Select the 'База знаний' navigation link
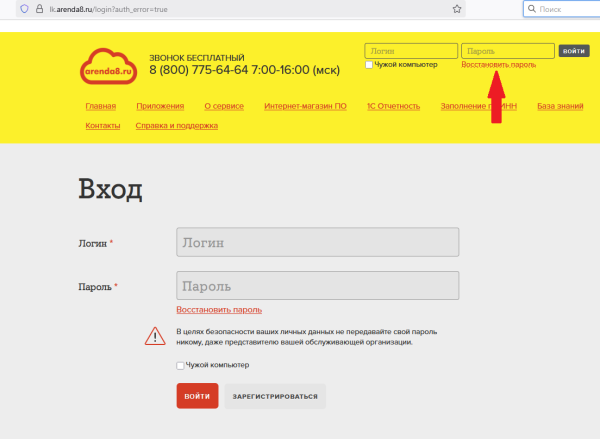This screenshot has height=439, width=600. tap(559, 106)
